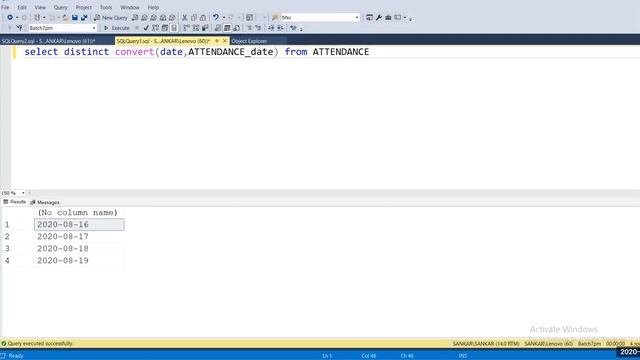Click the Cut scissors icon

(184, 18)
